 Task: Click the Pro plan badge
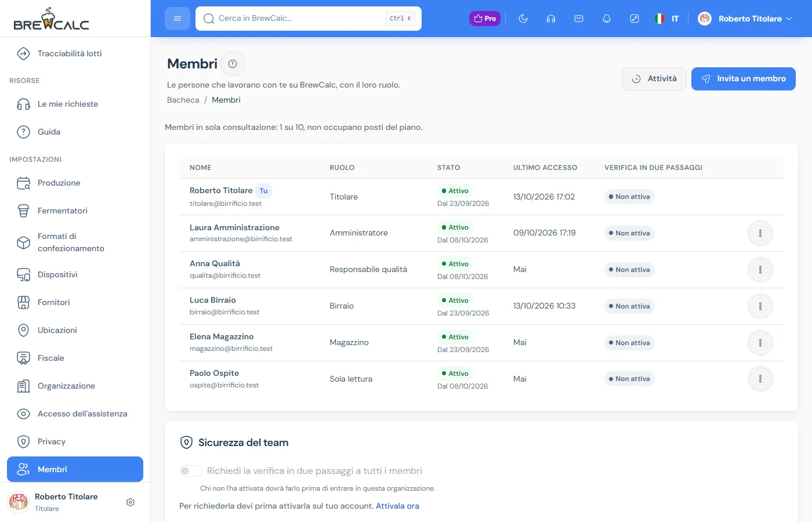coord(485,19)
